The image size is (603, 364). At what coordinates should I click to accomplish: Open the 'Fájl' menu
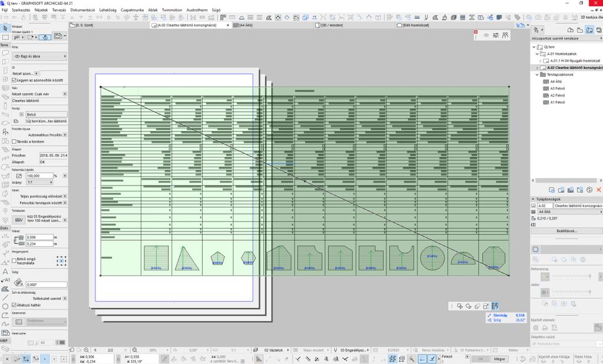point(5,10)
